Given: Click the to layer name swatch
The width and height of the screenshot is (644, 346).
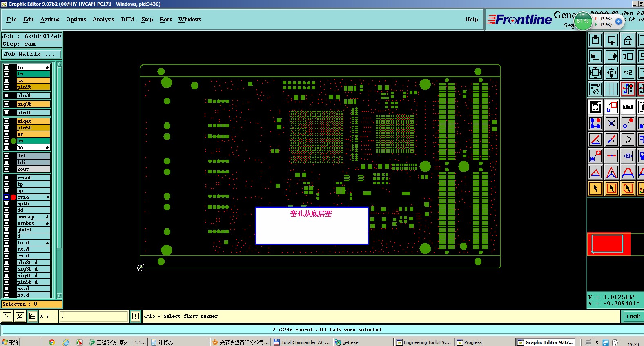Looking at the screenshot, I should (33, 67).
